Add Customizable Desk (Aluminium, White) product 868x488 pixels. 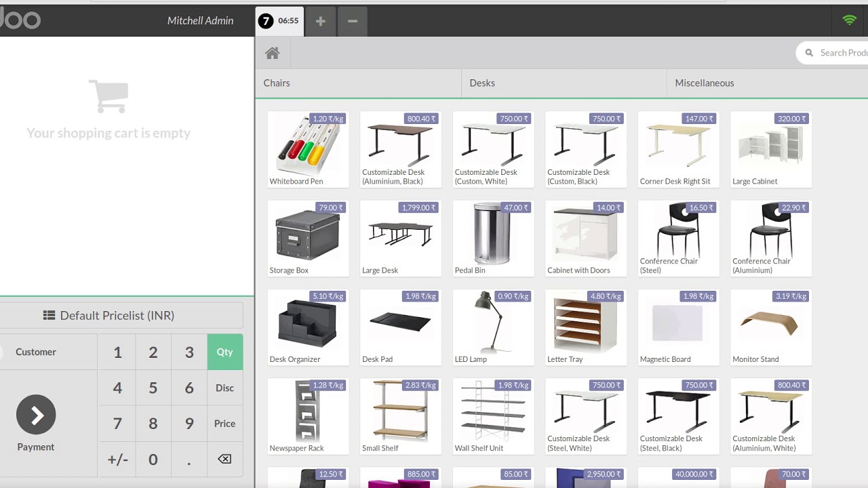pos(771,416)
